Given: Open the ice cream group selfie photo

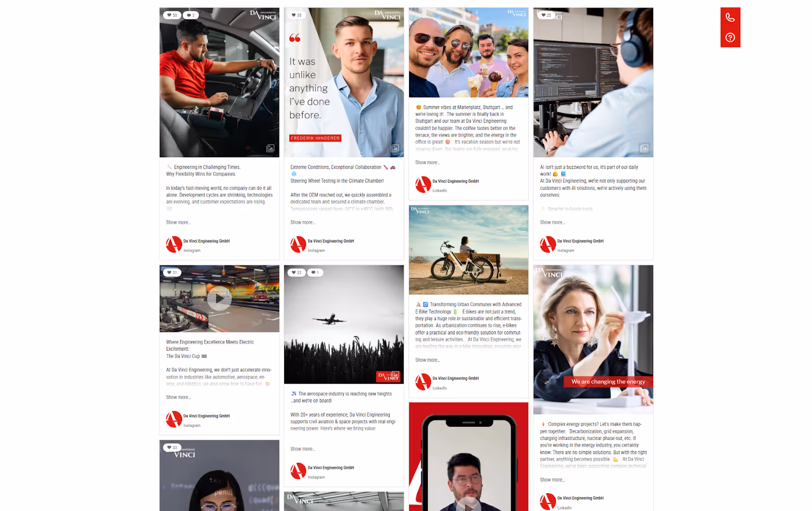Looking at the screenshot, I should click(x=468, y=52).
